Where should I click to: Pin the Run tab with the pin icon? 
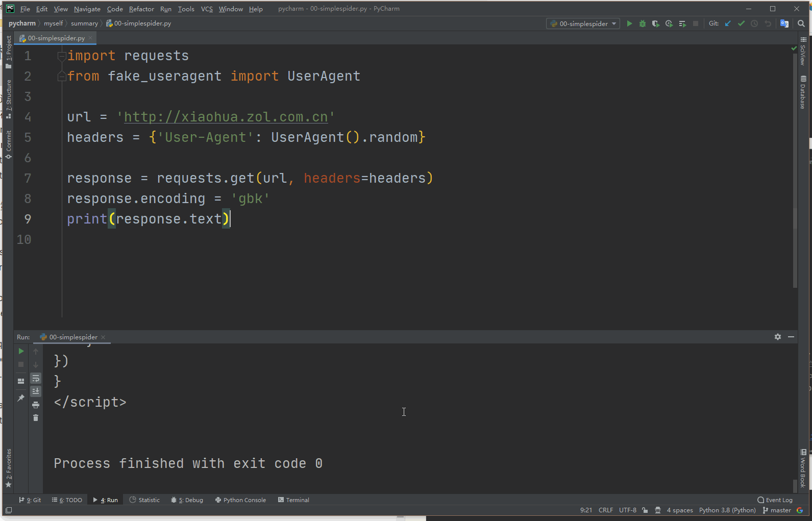click(x=21, y=398)
